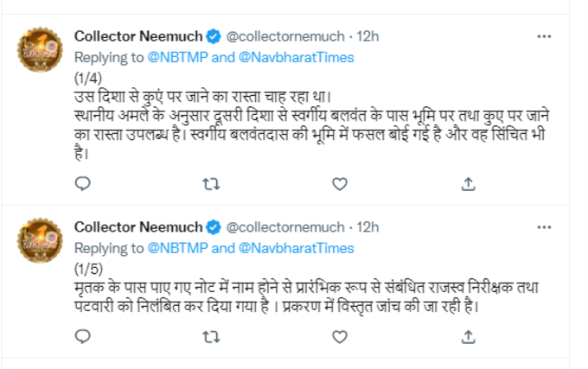Viewport: 588px width, 369px height.
Task: Open @NavbharatTimes mention in first tweet
Action: 297,57
